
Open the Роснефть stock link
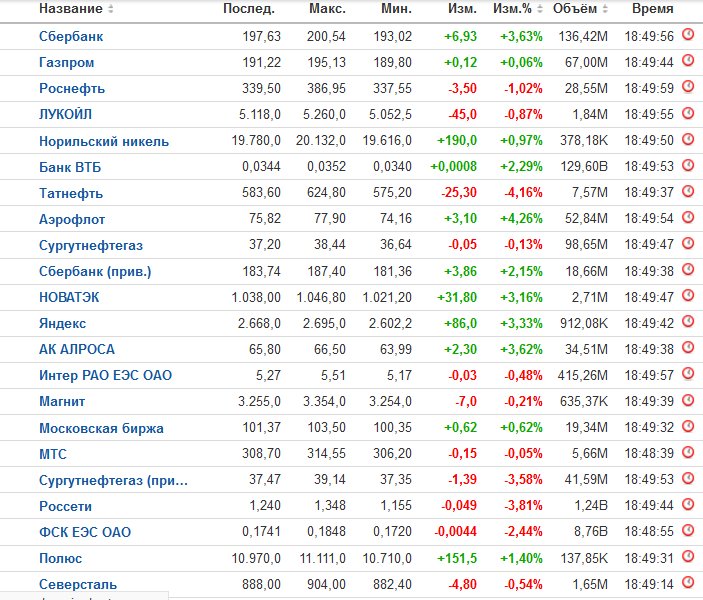pos(72,88)
